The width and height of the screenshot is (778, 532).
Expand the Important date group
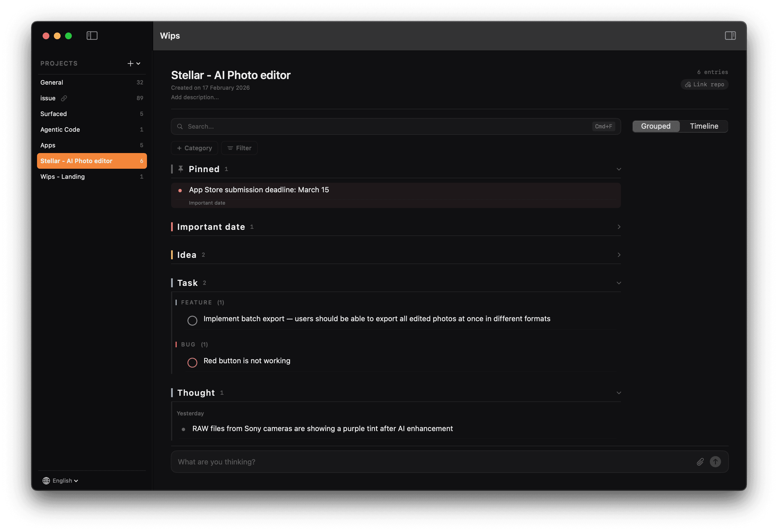point(619,226)
